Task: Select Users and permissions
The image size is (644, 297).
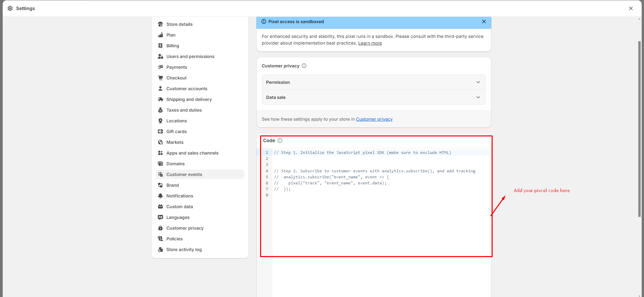Action: tap(200, 56)
